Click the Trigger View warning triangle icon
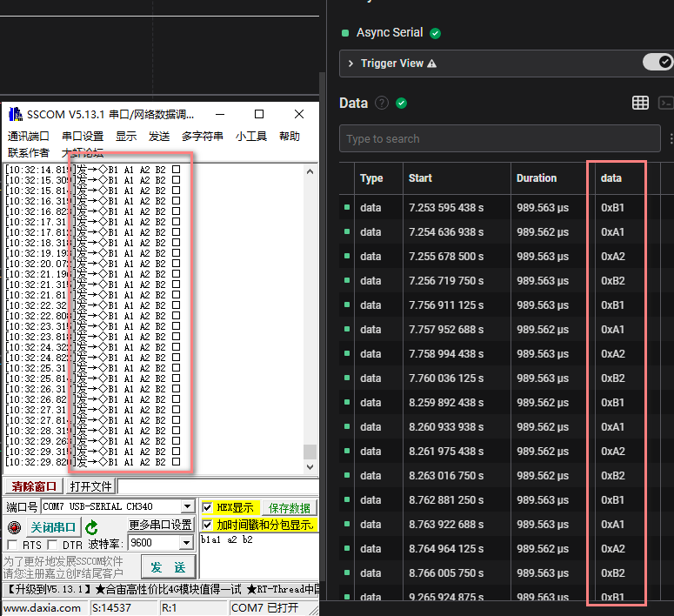This screenshot has height=616, width=674. coord(432,64)
